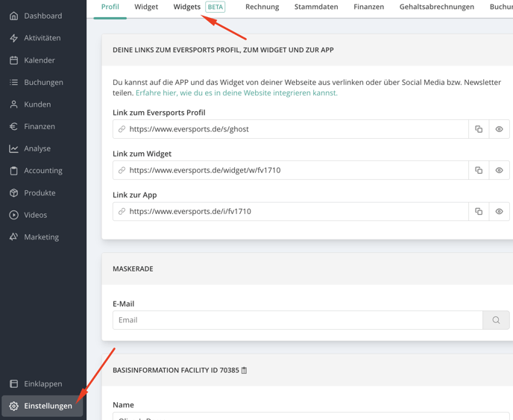Click the Buchungen sidebar label
This screenshot has height=420, width=513.
pyautogui.click(x=43, y=83)
